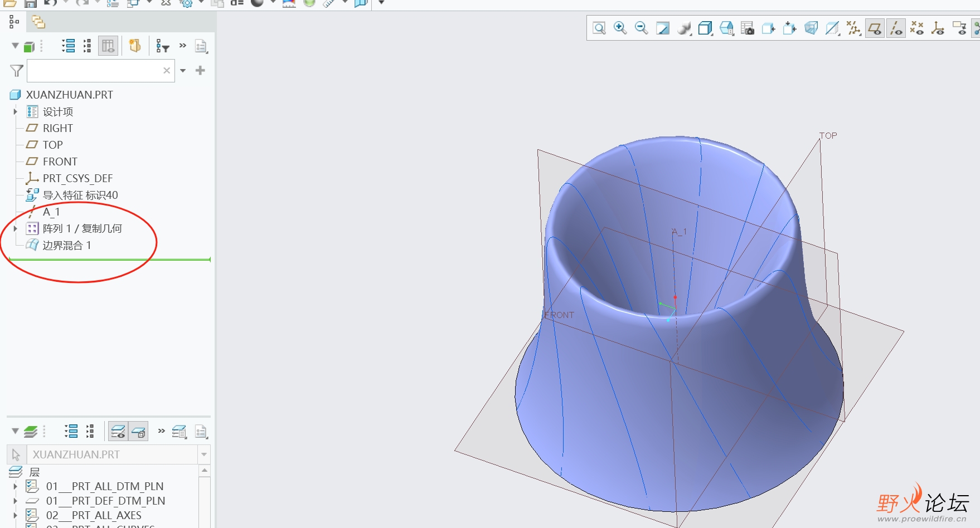Toggle datum axis display

(896, 28)
